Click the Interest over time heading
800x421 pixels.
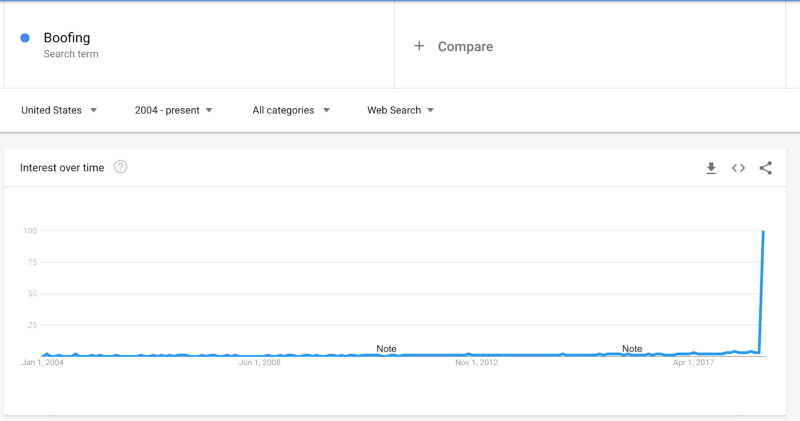point(62,168)
